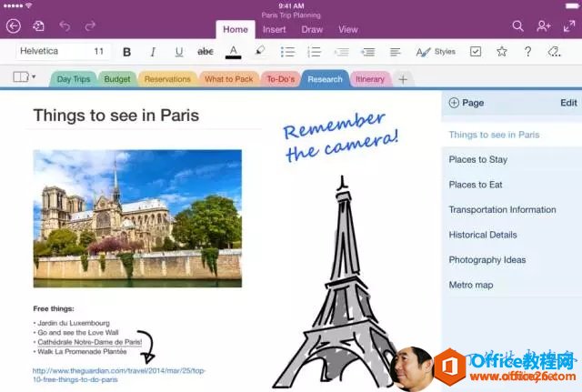Pick the font color A button
Viewport: 582px width, 392px height.
[233, 52]
